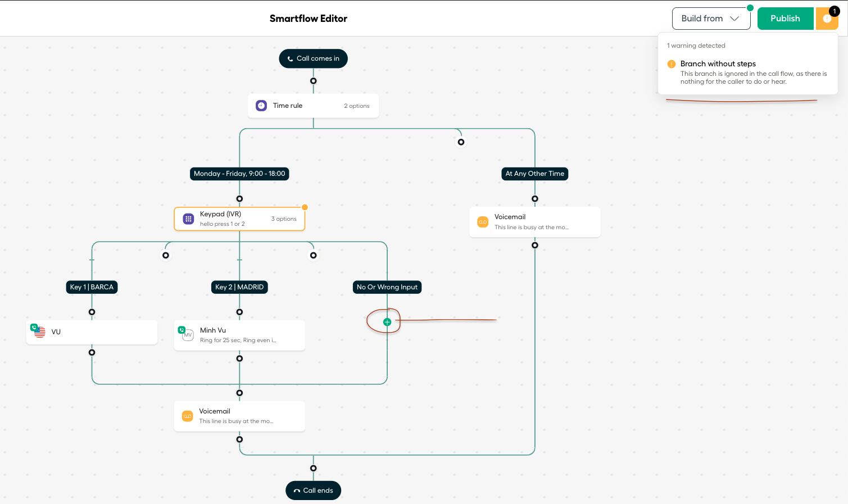Click connector dot below At Any Other Time label
848x504 pixels.
pyautogui.click(x=534, y=199)
